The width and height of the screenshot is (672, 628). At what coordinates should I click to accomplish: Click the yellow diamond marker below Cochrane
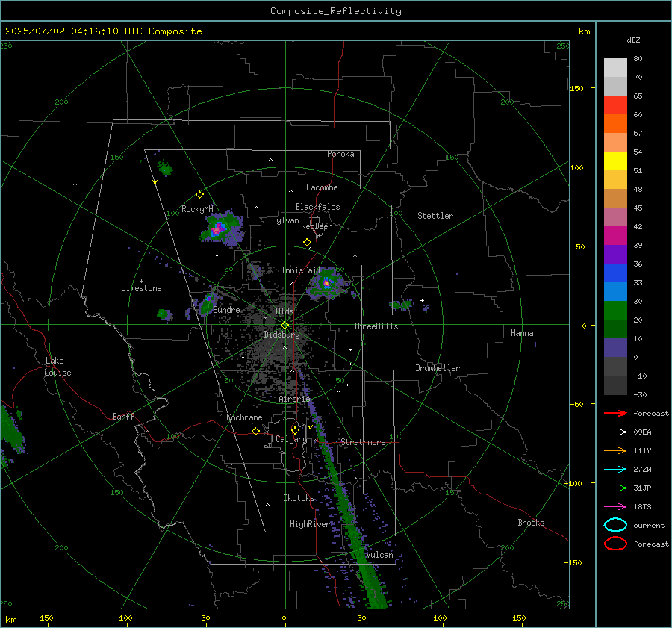point(255,432)
